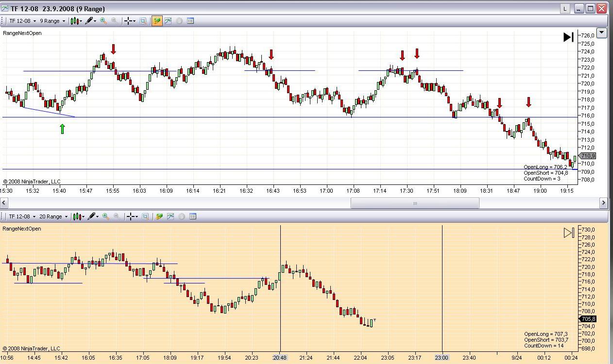Click OpenLong = 706,2 text in top chart
613x364 pixels.
tap(545, 167)
